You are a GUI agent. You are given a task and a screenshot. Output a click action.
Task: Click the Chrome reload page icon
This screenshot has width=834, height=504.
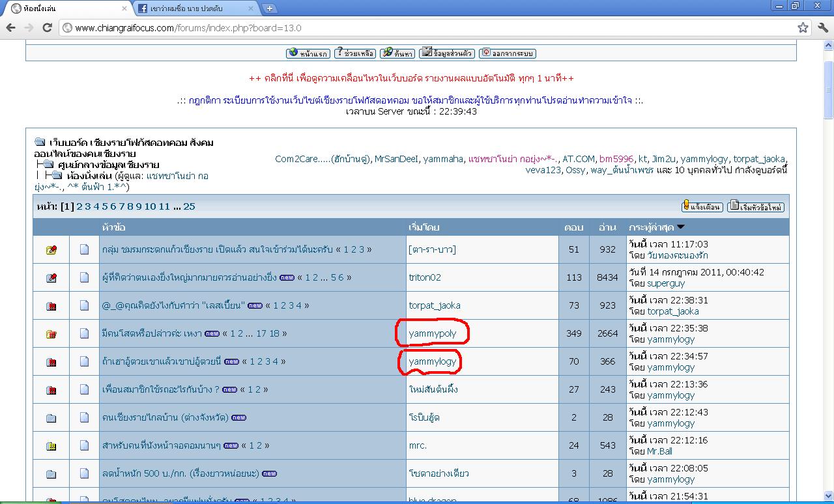click(x=47, y=28)
